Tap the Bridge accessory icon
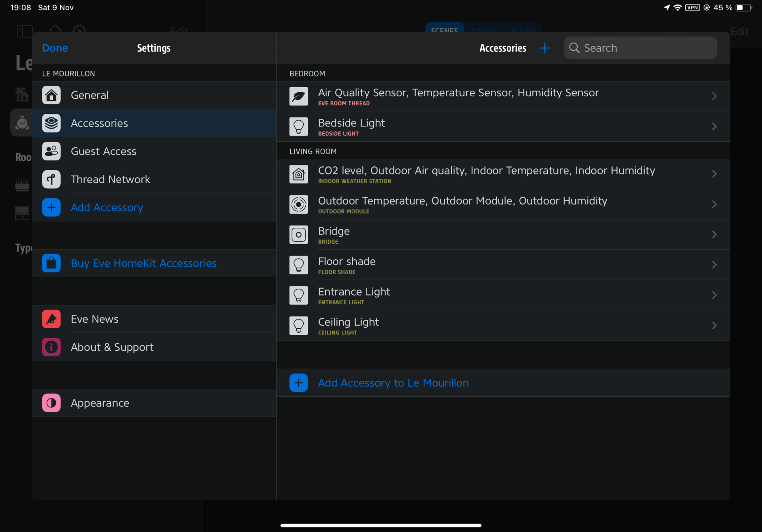This screenshot has height=532, width=762. [298, 235]
